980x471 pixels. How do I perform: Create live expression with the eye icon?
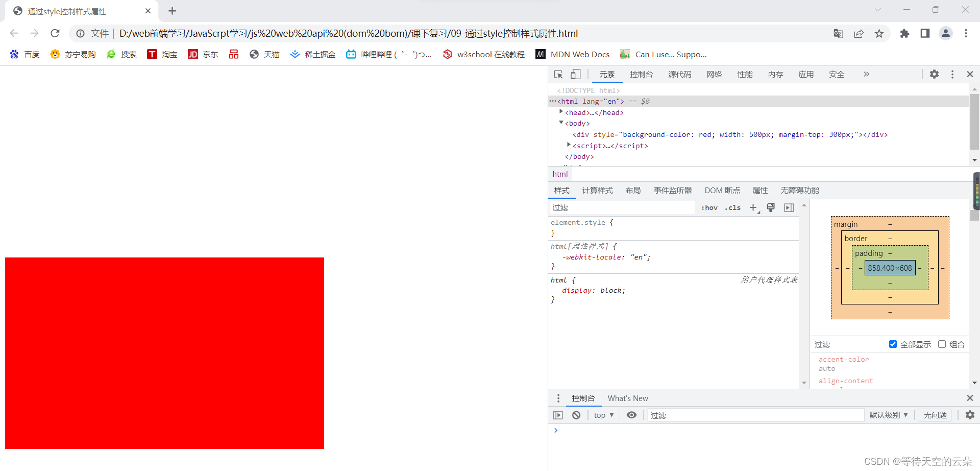tap(631, 415)
